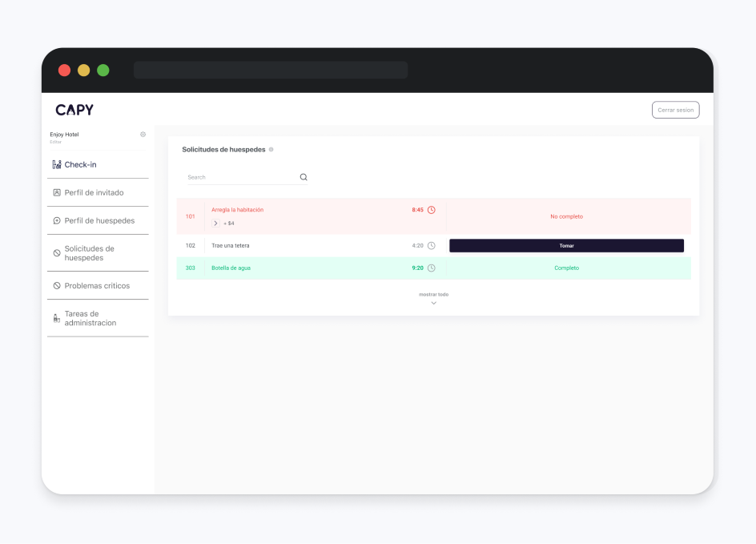This screenshot has width=756, height=544.
Task: Click the clock icon next to 4:20
Action: point(432,245)
